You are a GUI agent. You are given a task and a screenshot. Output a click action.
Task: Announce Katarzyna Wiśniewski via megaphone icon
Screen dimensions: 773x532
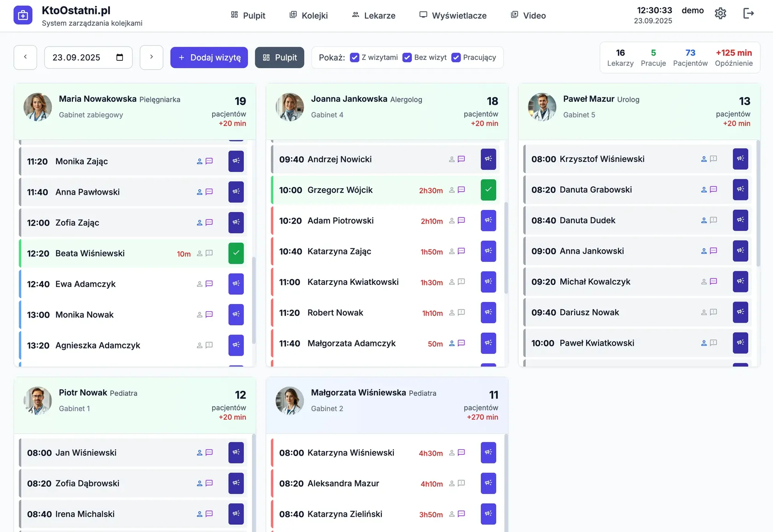pyautogui.click(x=488, y=452)
